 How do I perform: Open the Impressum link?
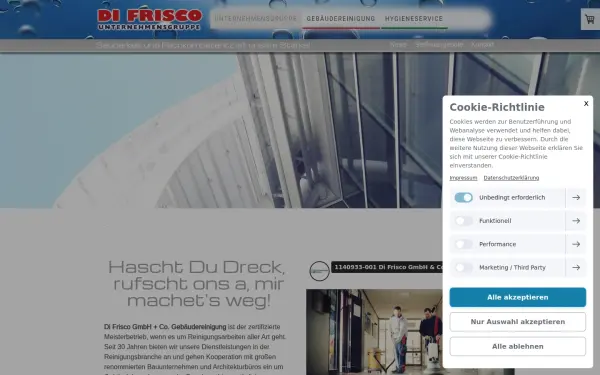[x=463, y=178]
